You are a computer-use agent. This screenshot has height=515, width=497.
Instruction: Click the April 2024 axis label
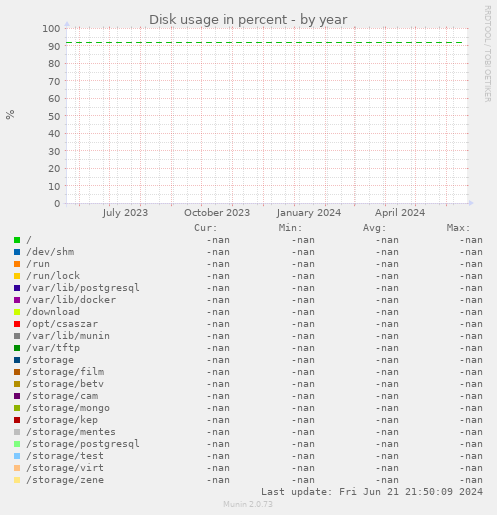pos(400,213)
